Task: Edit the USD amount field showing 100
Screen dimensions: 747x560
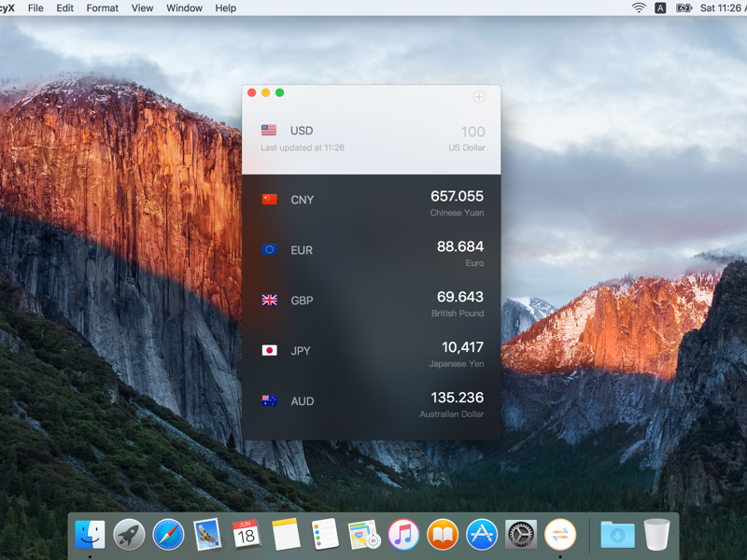Action: tap(472, 132)
